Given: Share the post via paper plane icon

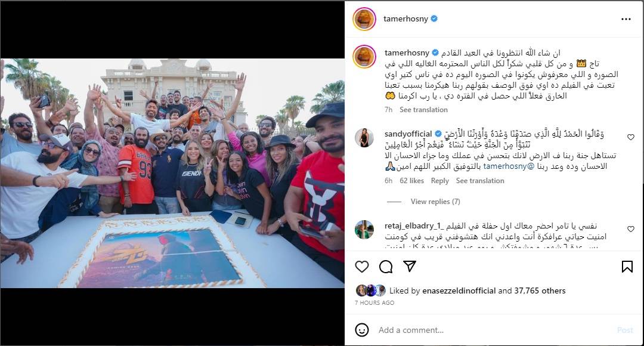Looking at the screenshot, I should tap(410, 266).
